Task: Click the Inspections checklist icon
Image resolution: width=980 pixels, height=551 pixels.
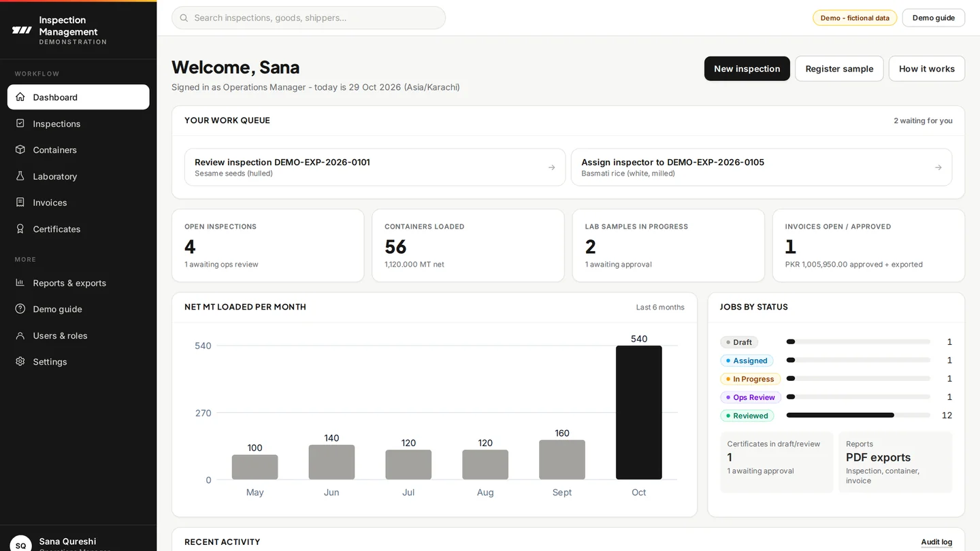Action: [x=20, y=124]
